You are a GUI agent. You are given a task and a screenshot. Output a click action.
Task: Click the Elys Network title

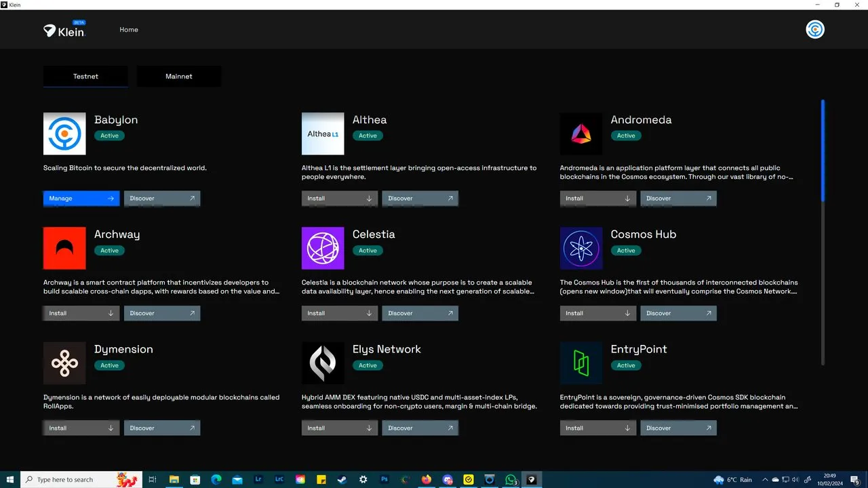point(387,350)
